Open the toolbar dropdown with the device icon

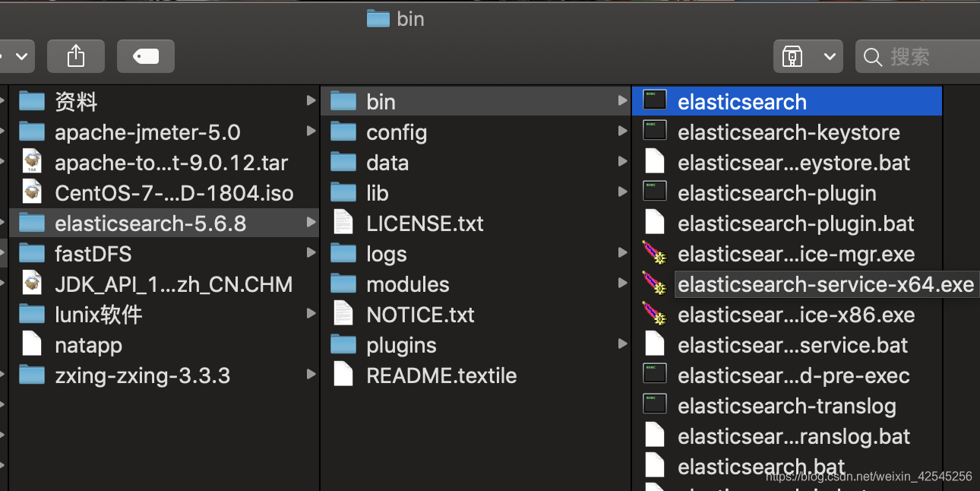[808, 56]
